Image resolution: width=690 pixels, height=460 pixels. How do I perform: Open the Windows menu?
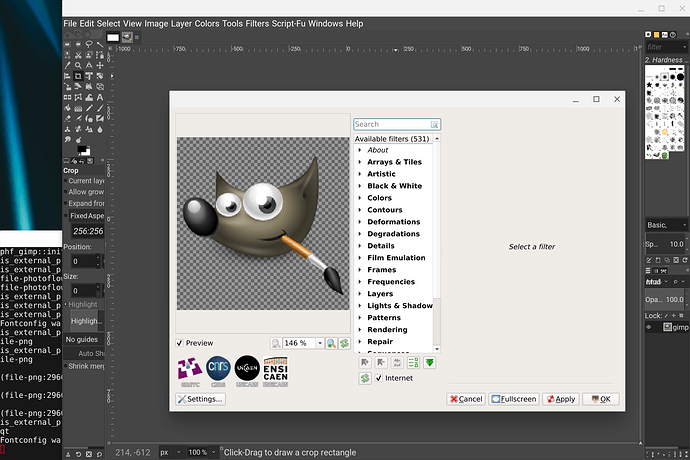coord(325,24)
